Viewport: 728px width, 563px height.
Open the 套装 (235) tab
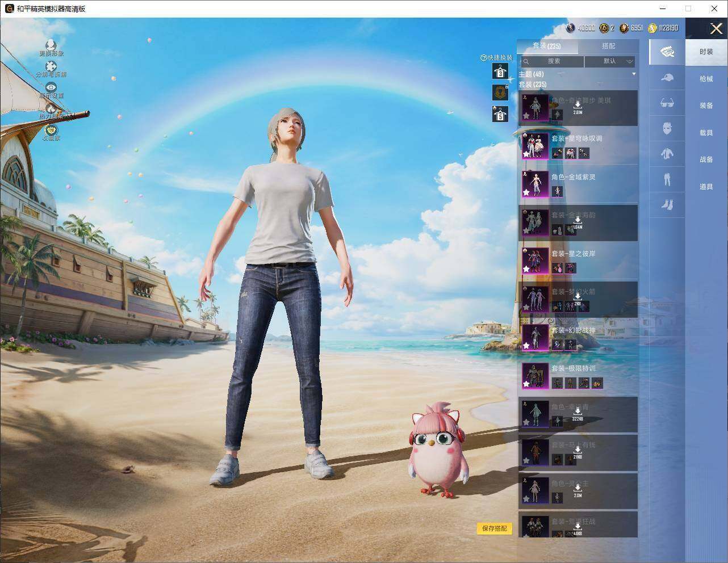(547, 46)
